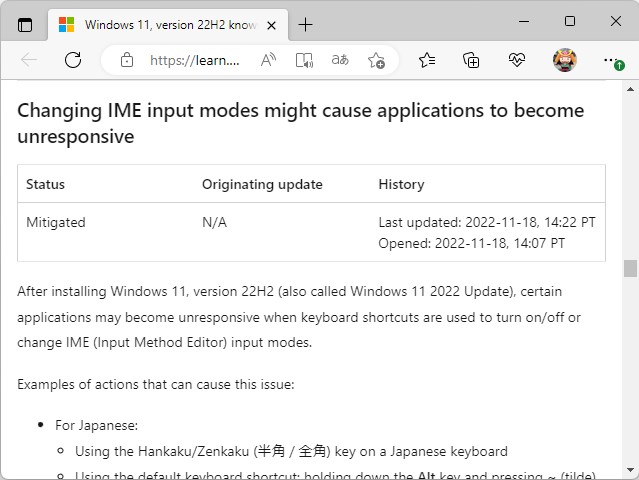
Task: Refresh the page
Action: tap(73, 60)
